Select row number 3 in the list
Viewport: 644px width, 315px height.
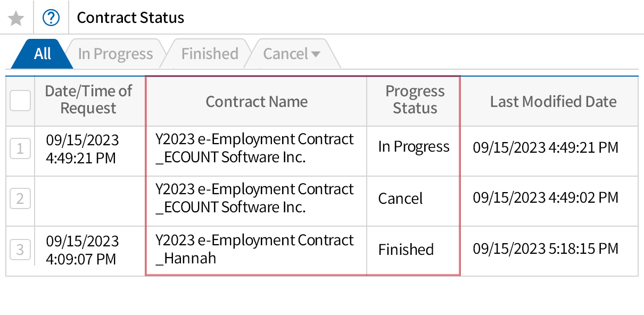pyautogui.click(x=20, y=250)
